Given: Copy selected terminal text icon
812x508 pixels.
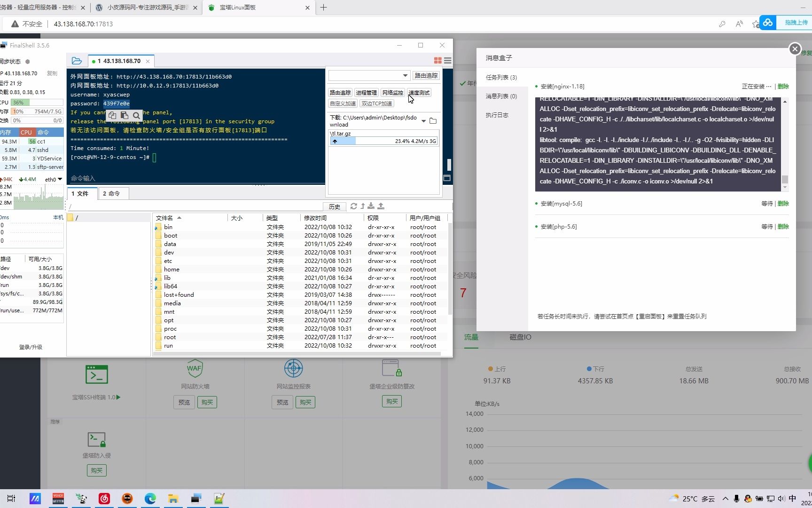Looking at the screenshot, I should pos(112,115).
